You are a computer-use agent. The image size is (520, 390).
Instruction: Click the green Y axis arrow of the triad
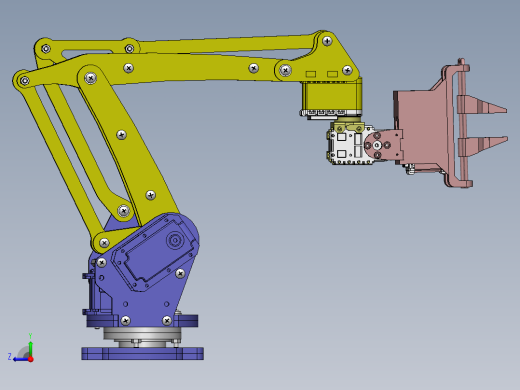(30, 348)
